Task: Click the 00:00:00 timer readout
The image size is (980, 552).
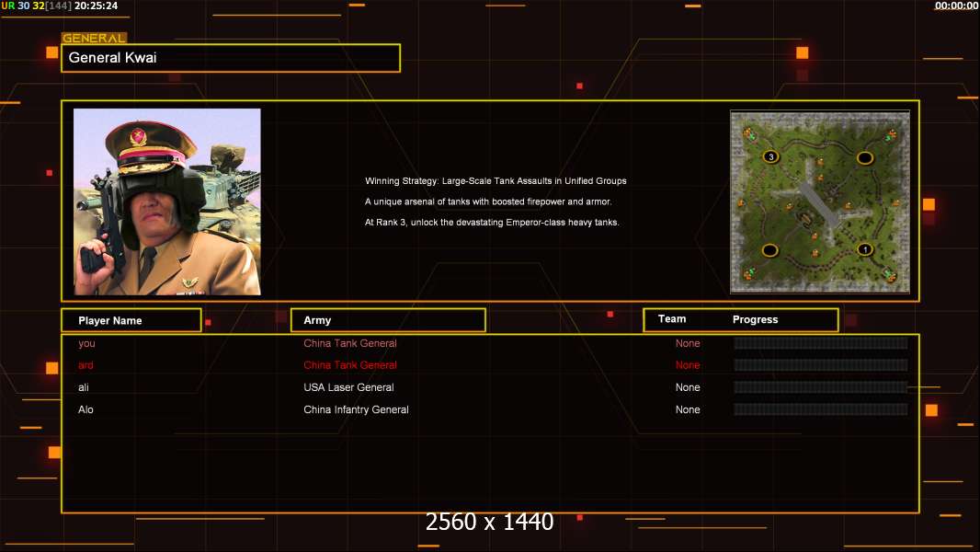Action: (x=956, y=6)
